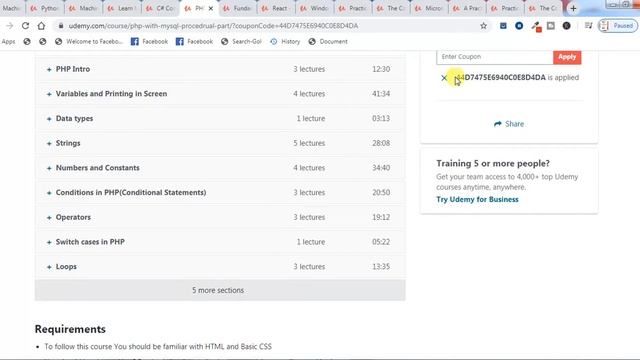Show 5 more sections

click(220, 290)
